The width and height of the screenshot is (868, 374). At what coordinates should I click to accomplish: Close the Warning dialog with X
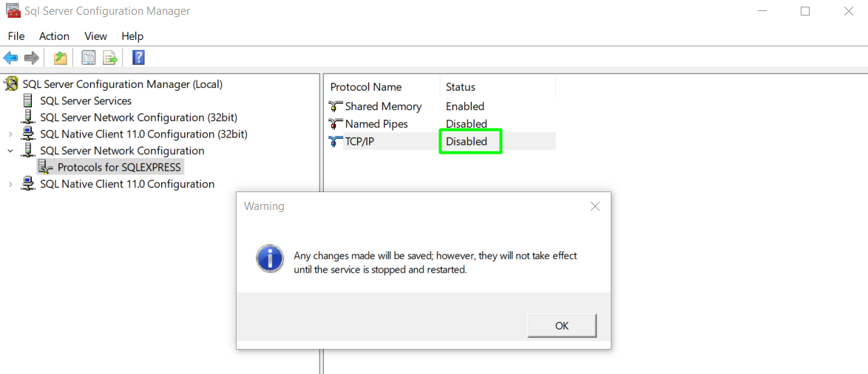595,206
